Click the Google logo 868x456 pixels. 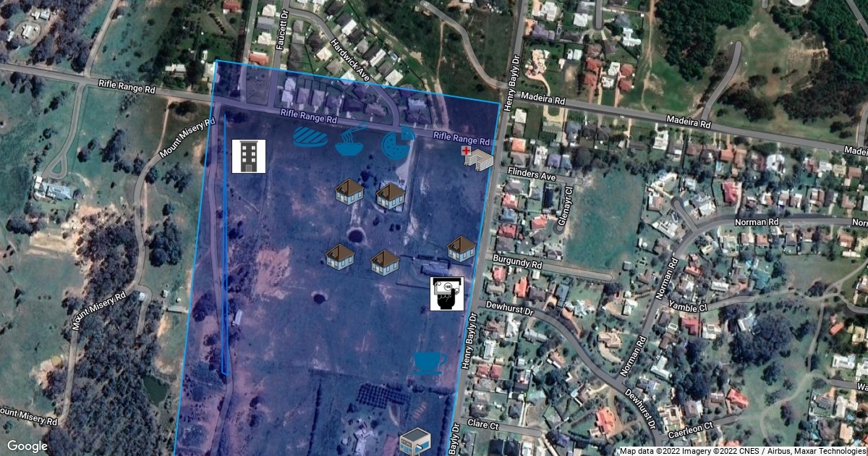(27, 446)
